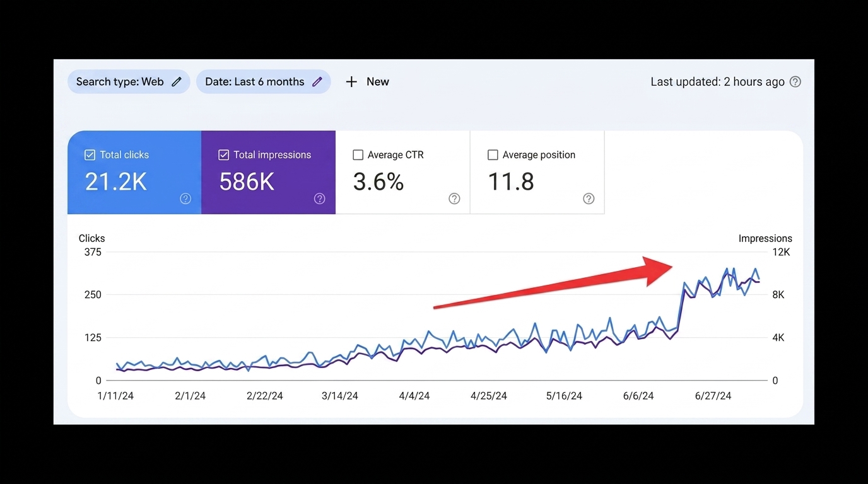Open help icon in Average position card
This screenshot has width=868, height=484.
(589, 199)
